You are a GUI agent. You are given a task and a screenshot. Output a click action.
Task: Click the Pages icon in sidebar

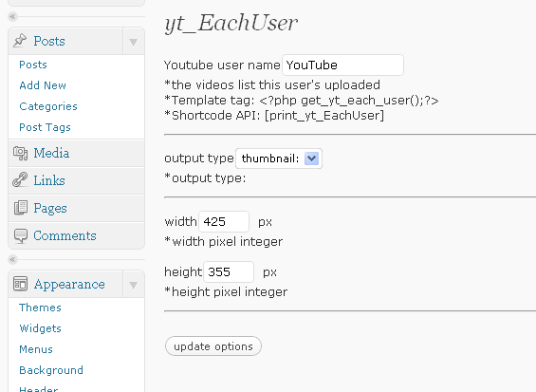point(21,208)
